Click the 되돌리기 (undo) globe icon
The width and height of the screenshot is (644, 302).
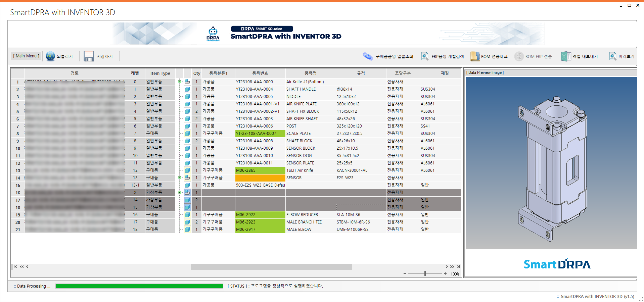tap(50, 56)
